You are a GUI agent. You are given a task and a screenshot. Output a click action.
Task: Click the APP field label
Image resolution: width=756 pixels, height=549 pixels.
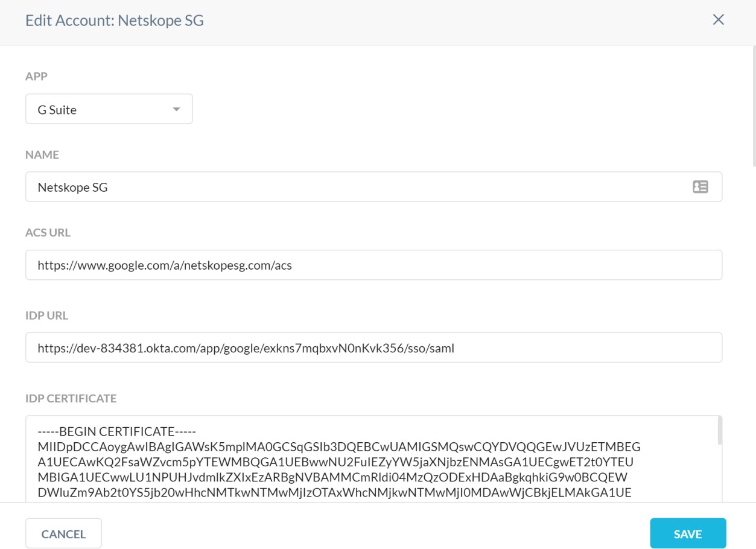pyautogui.click(x=36, y=77)
